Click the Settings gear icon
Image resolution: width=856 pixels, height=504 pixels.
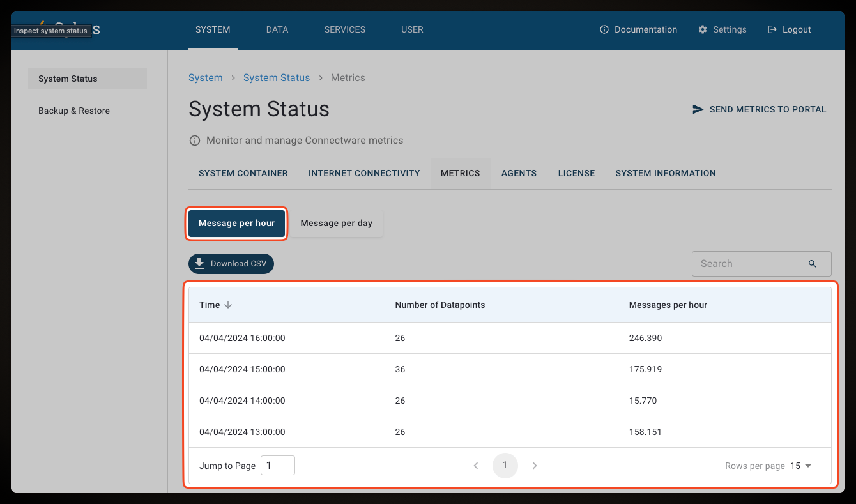(703, 29)
